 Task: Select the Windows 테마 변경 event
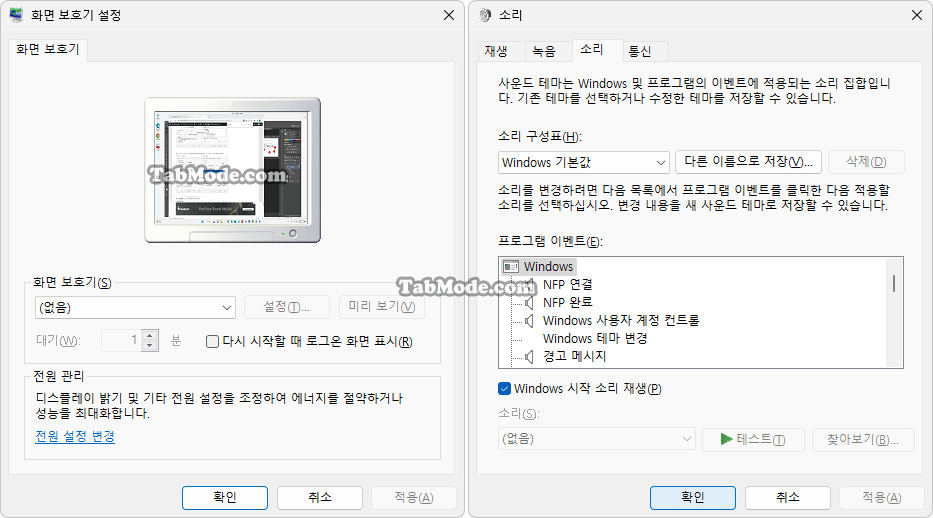(595, 338)
